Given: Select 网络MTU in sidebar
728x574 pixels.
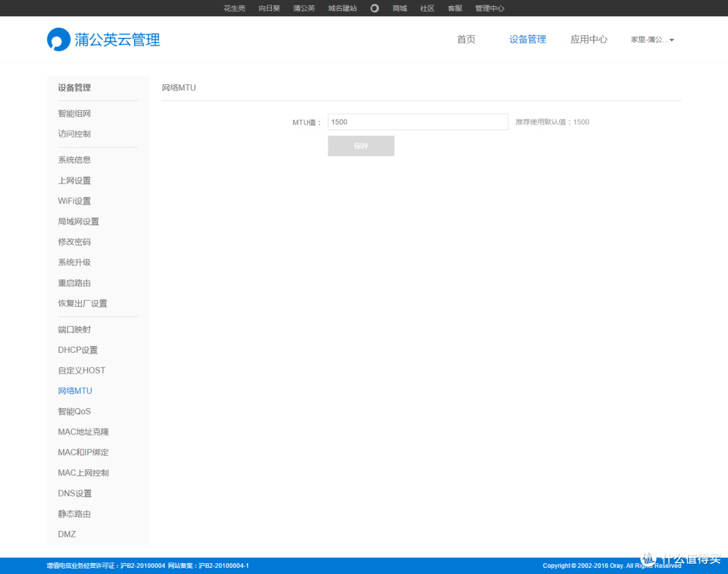Looking at the screenshot, I should click(75, 391).
